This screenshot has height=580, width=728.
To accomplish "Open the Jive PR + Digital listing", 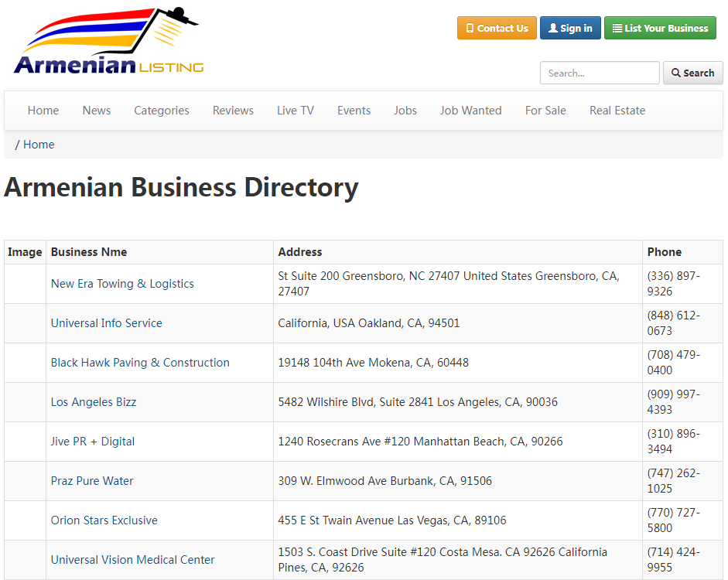I will (x=92, y=442).
